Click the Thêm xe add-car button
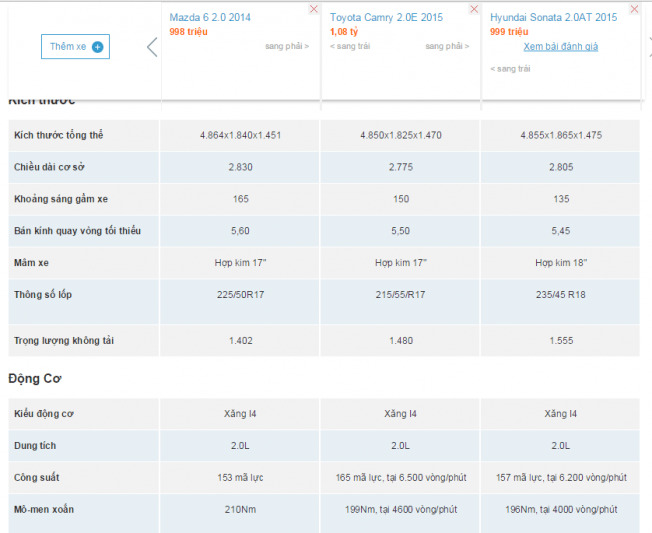The image size is (652, 533). coord(75,47)
